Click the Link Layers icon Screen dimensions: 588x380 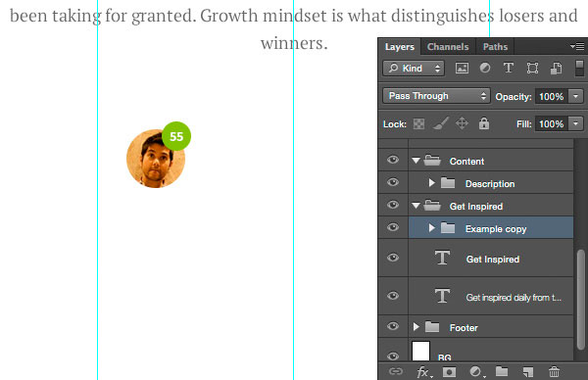(396, 371)
